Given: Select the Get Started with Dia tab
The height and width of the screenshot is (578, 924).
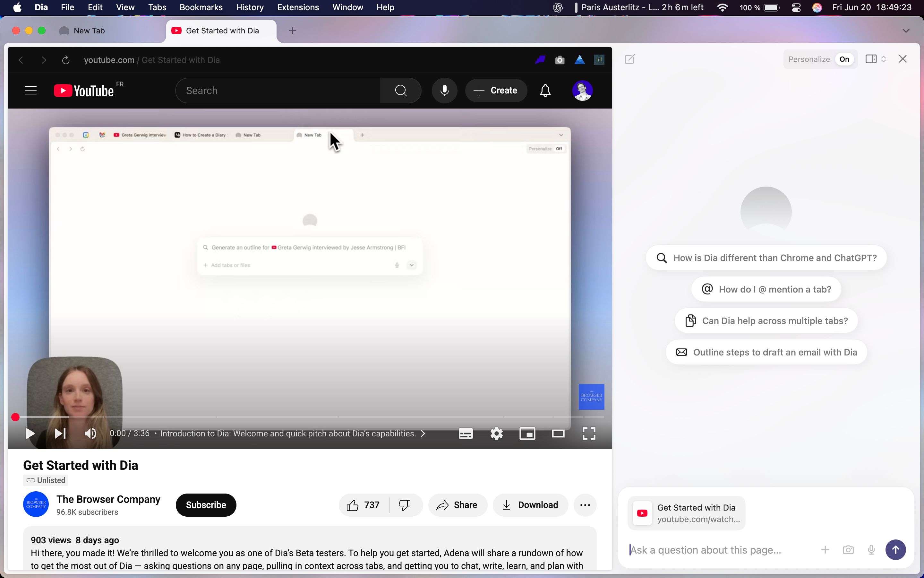Looking at the screenshot, I should 221,31.
